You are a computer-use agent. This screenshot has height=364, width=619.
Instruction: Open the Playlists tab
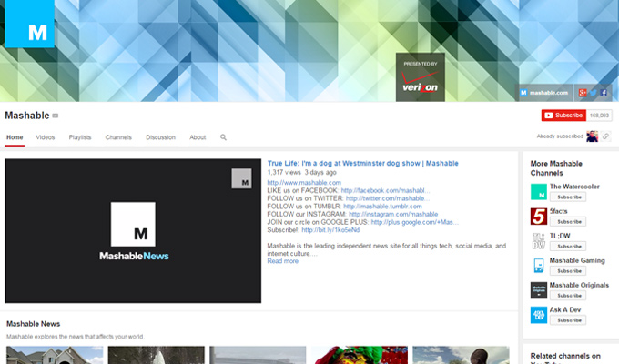click(x=80, y=137)
